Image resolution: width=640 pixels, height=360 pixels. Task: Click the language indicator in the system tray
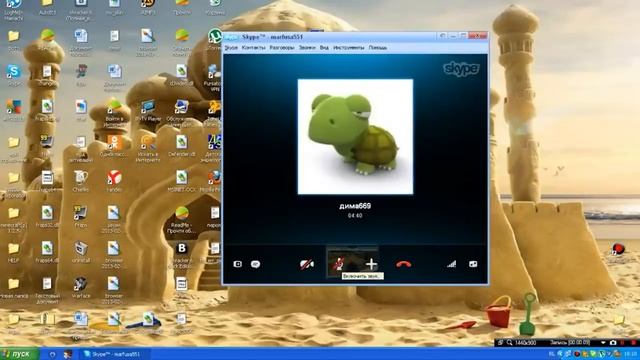click(x=552, y=354)
